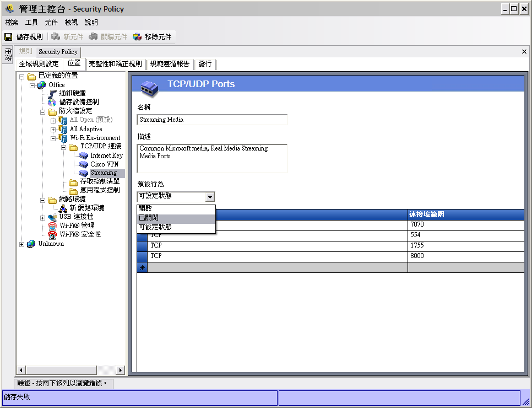Collapse the Wi-Fi Environment node

[53, 138]
